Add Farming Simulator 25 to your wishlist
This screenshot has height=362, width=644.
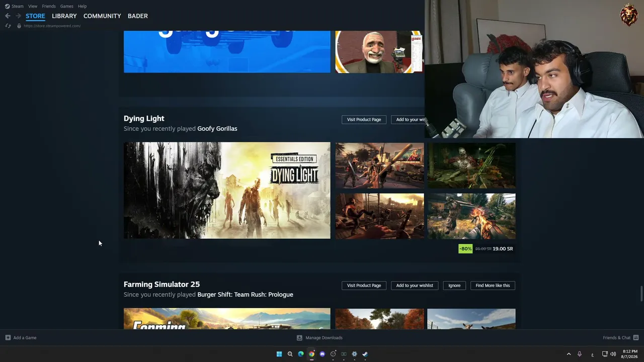(x=415, y=286)
